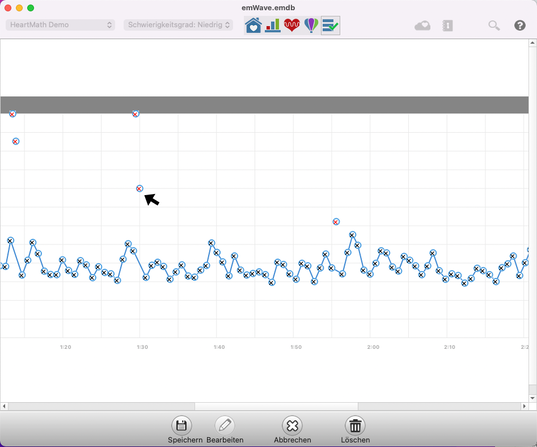
Task: Click the scroll left arrow
Action: click(x=4, y=406)
